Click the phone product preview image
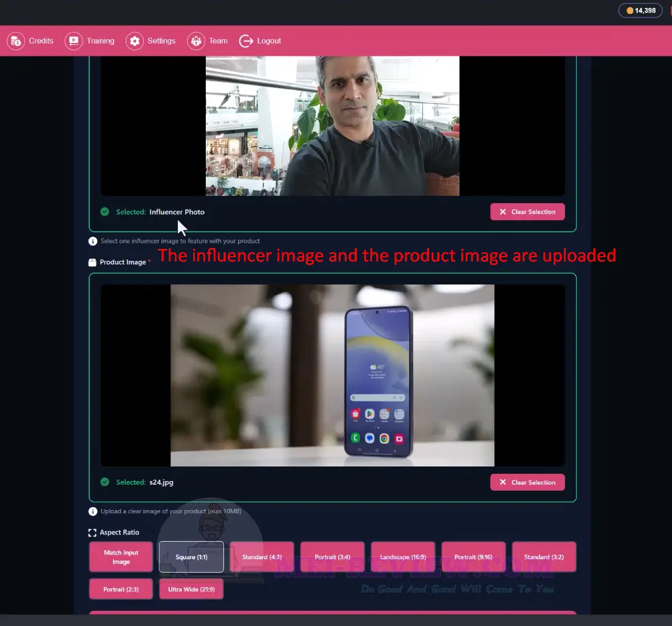The height and width of the screenshot is (626, 672). [333, 375]
